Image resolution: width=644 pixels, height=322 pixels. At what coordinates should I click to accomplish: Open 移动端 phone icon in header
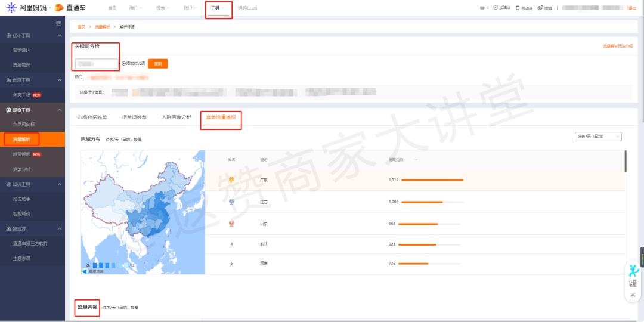point(518,8)
